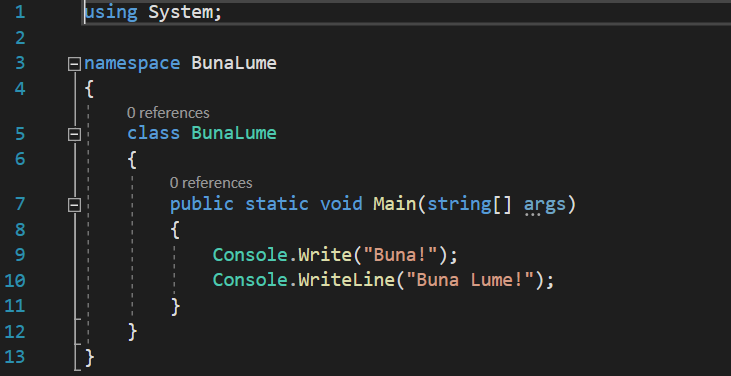
Task: Click the Console identifier on line 9
Action: [250, 255]
